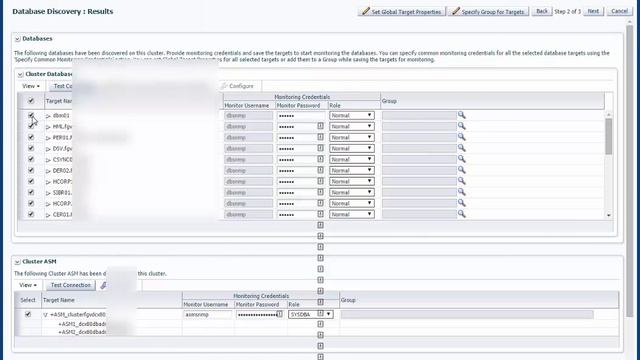Click the page vertical scrollbar thumb
This screenshot has width=640, height=360.
coord(630,170)
